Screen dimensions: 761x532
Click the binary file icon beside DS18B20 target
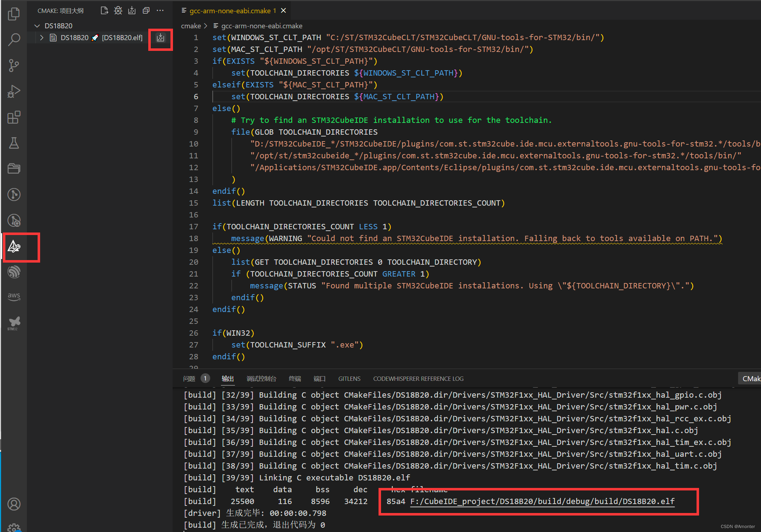tap(53, 38)
